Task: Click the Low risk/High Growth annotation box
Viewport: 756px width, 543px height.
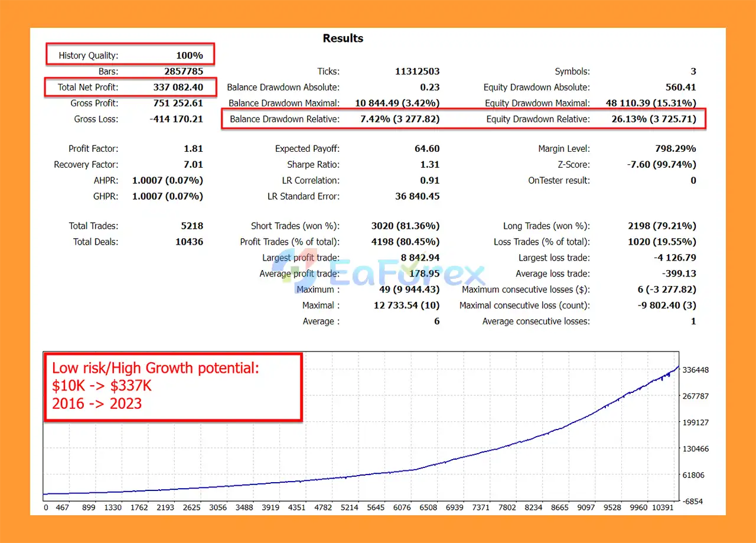Action: (x=173, y=386)
